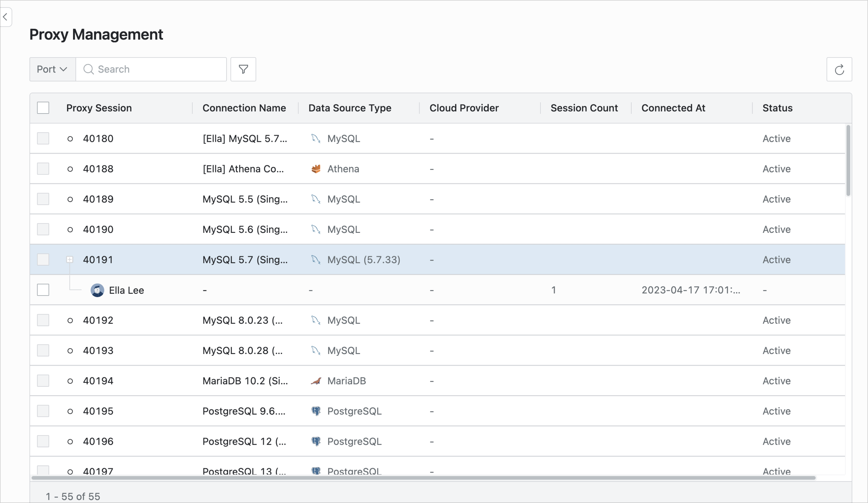Image resolution: width=868 pixels, height=503 pixels.
Task: Click the vertical table scrollbar
Action: [x=848, y=161]
